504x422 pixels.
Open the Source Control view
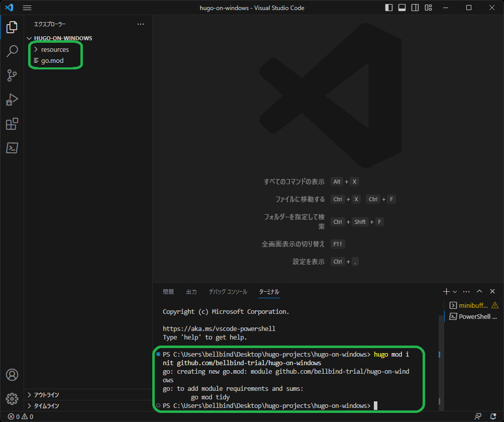[x=12, y=75]
